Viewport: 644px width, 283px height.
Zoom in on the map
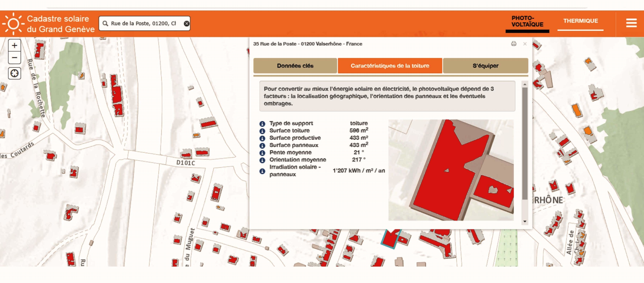tap(15, 46)
